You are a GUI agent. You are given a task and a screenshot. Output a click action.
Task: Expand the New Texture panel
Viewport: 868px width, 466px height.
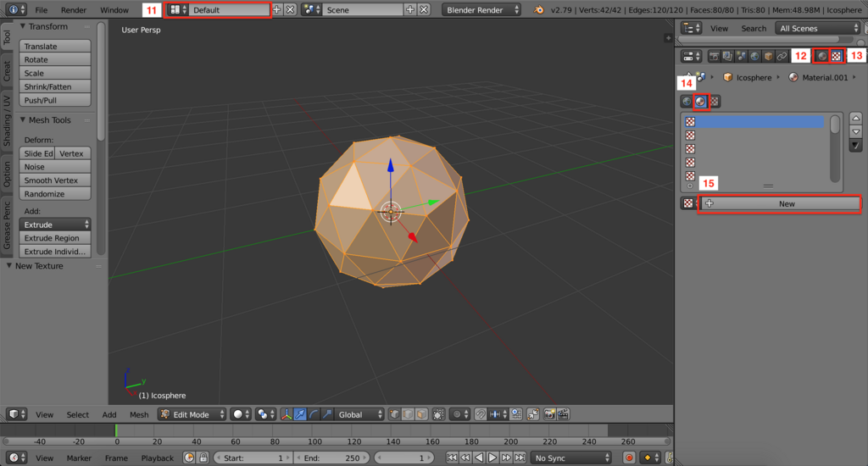click(9, 266)
